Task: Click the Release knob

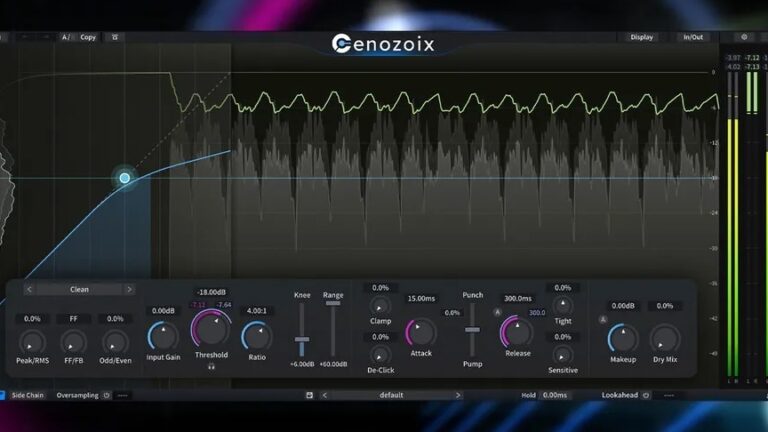Action: [517, 333]
